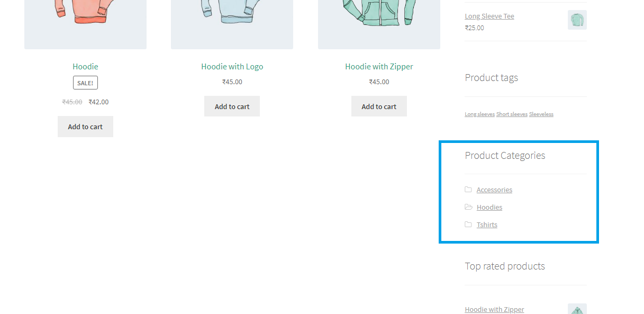Click the folder icon beside Tshirts
Viewport: 644px width, 314px height.
(468, 225)
